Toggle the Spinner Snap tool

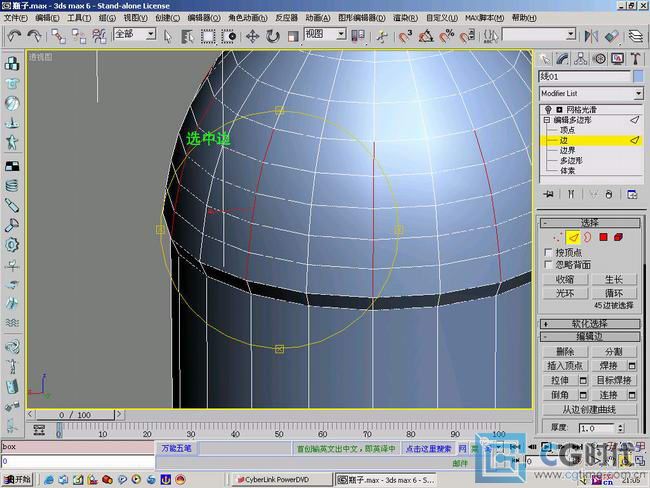coord(467,36)
